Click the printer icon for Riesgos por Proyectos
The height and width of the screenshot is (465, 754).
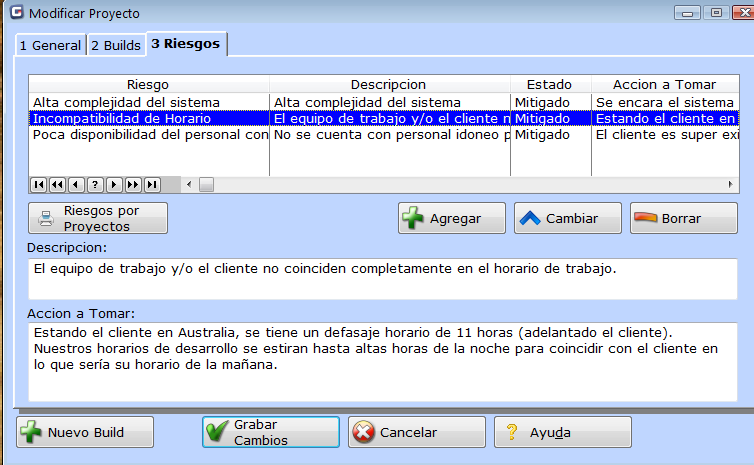(x=48, y=218)
